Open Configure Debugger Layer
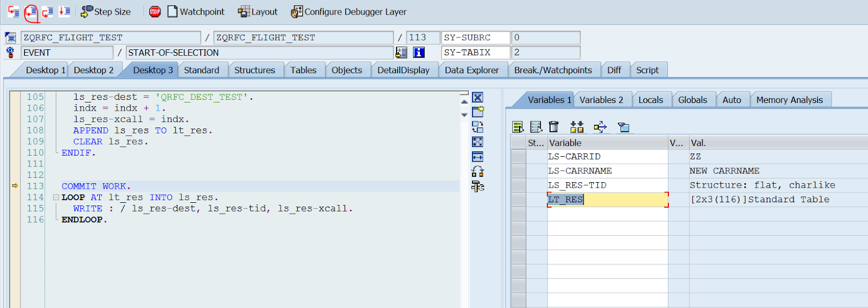868x308 pixels. (349, 11)
